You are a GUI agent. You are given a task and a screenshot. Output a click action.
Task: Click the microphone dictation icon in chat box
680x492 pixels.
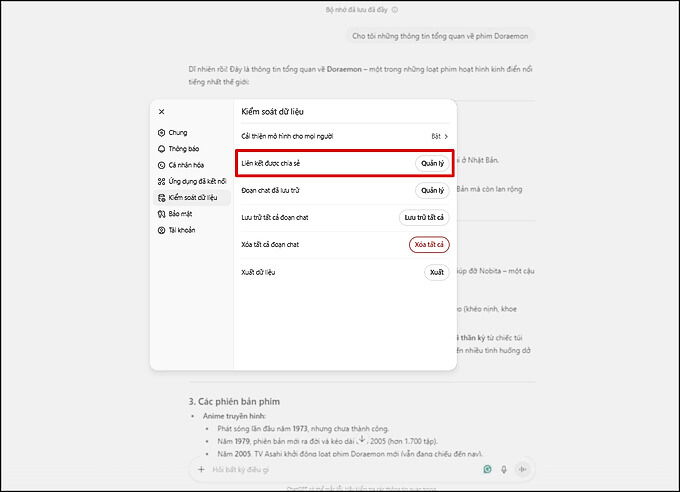pyautogui.click(x=504, y=468)
